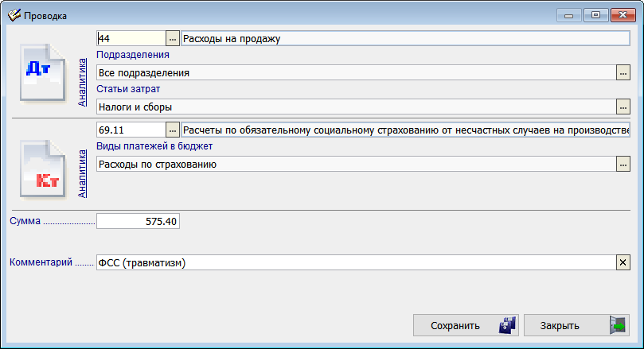Close the Проводка window via title bar

[x=623, y=15]
